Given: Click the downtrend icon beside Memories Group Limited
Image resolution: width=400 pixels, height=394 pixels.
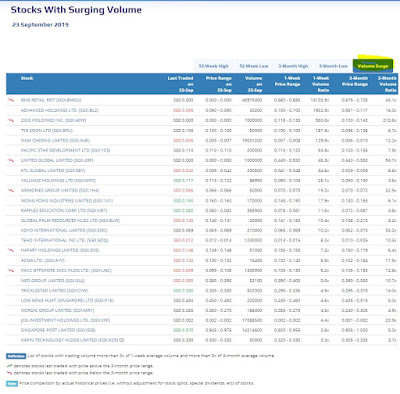Looking at the screenshot, I should tap(11, 190).
